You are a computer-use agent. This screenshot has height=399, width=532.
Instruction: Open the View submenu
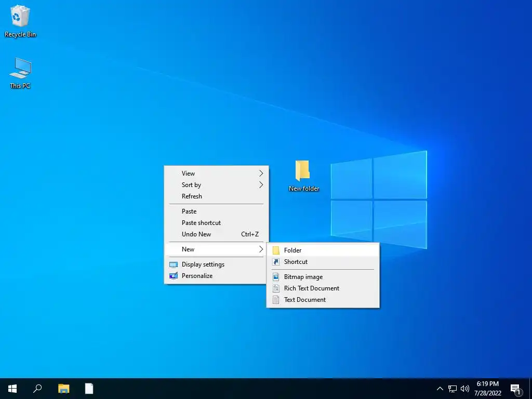point(216,174)
